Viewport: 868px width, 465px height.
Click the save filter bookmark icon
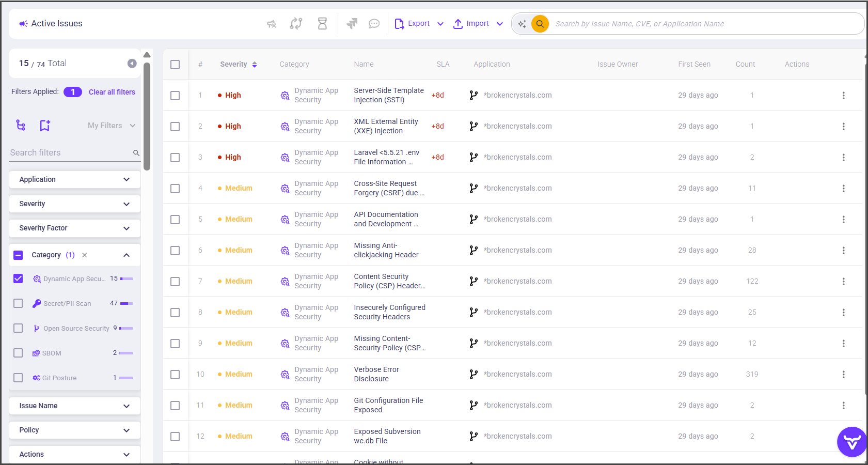[45, 126]
